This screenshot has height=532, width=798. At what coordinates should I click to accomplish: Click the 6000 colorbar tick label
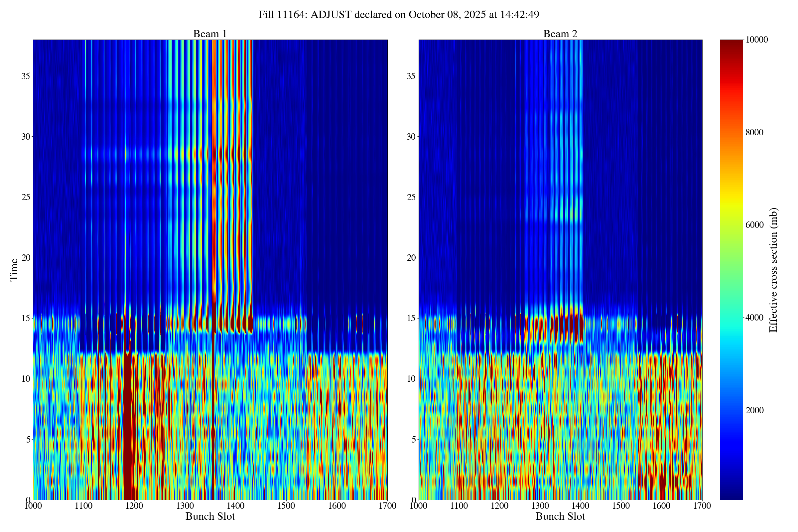(754, 225)
